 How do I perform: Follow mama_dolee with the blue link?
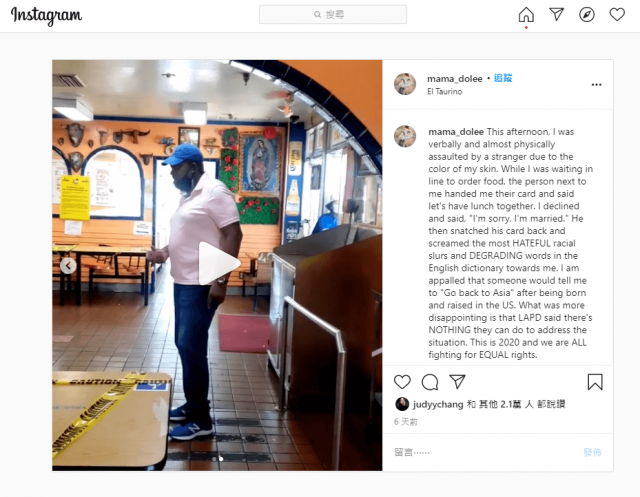click(503, 78)
